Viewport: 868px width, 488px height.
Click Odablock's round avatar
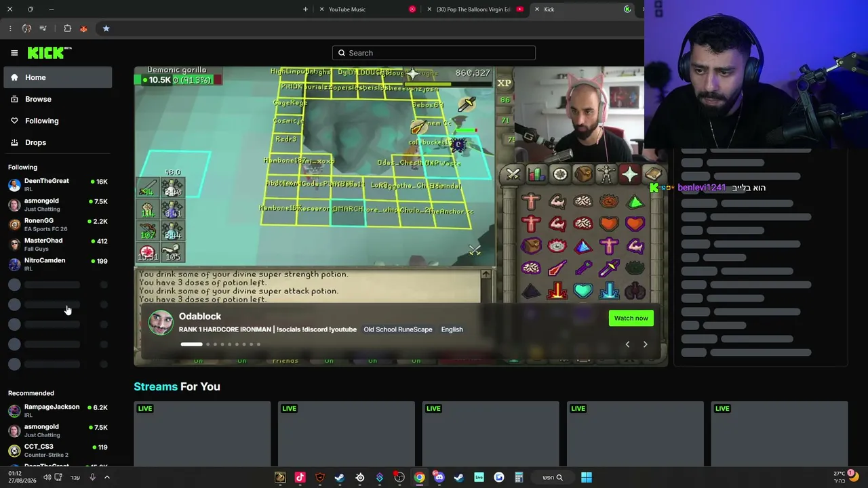click(161, 323)
